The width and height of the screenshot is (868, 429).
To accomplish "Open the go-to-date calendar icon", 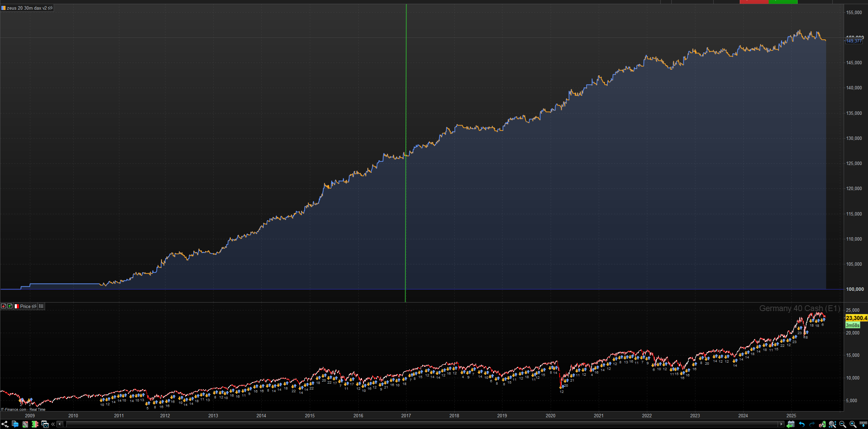I will pyautogui.click(x=791, y=424).
